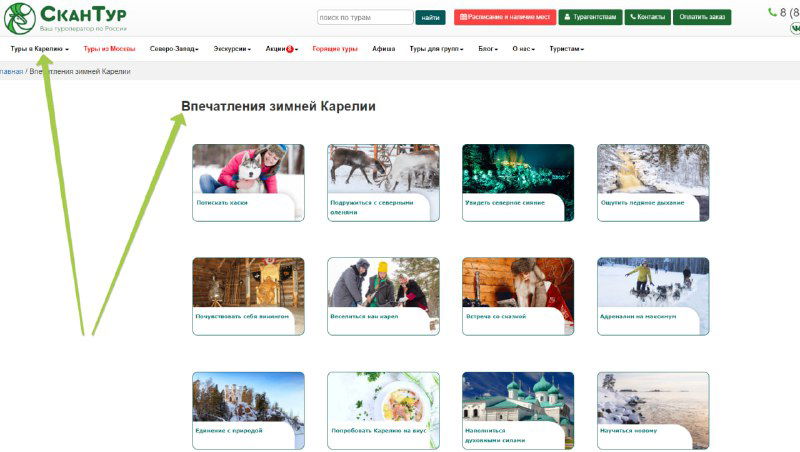Open Туры из Москвы menu item
The image size is (800, 452).
point(109,49)
